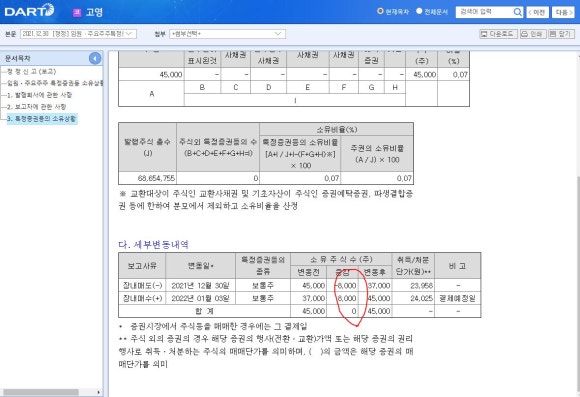Open 2. 보고자에 관한 사항
Viewport: 580px width, 397px height.
[x=36, y=107]
